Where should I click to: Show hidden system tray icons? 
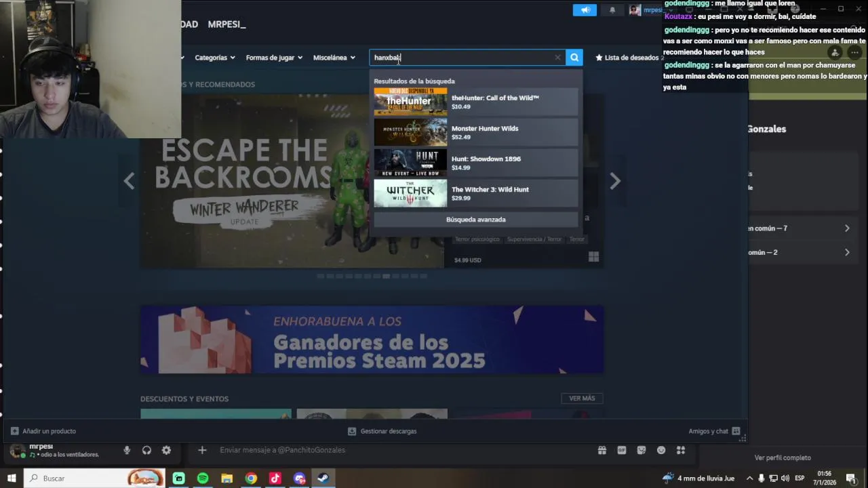749,479
